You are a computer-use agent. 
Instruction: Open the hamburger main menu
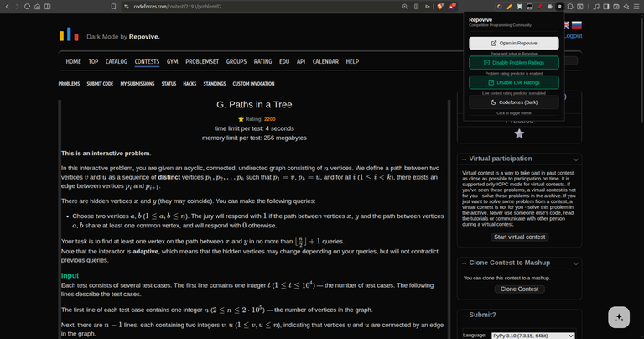click(x=636, y=7)
